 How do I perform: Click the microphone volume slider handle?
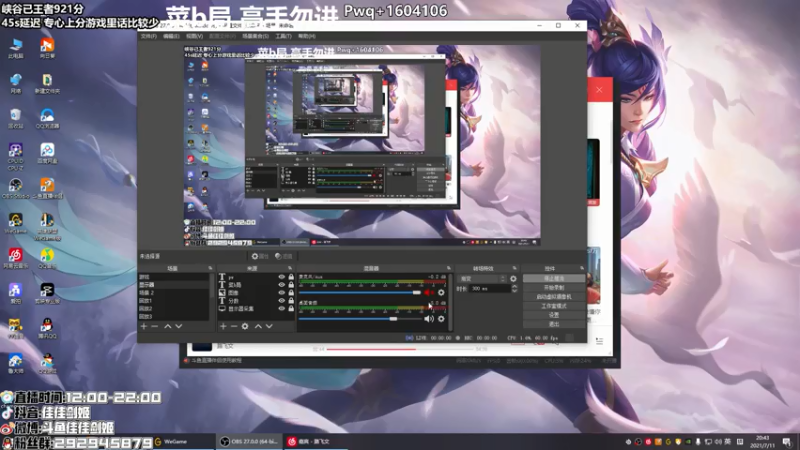coord(417,292)
